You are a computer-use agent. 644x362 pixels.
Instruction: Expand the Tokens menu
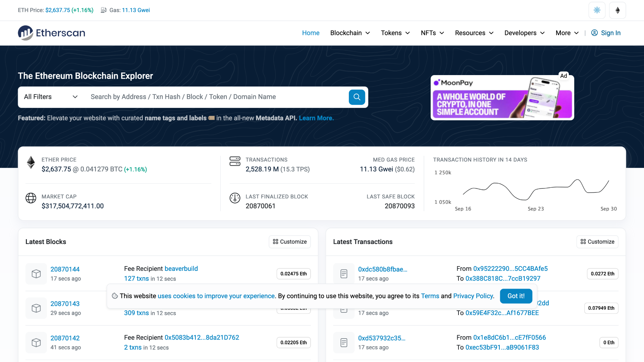click(395, 33)
